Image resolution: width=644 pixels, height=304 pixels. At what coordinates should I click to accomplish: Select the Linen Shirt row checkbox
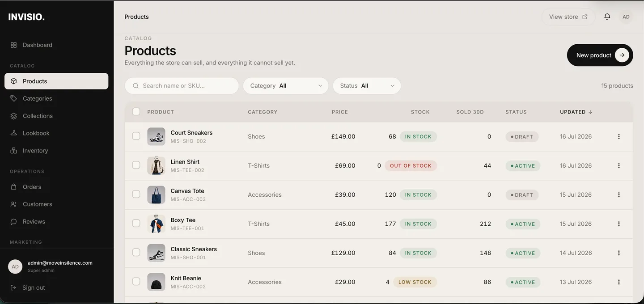136,165
